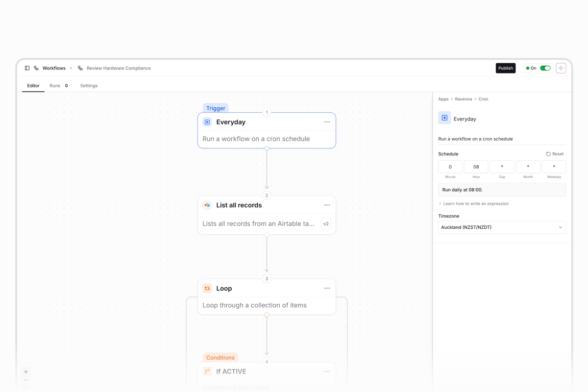This screenshot has height=392, width=588.
Task: Click step number 4 connector badge
Action: [x=267, y=362]
